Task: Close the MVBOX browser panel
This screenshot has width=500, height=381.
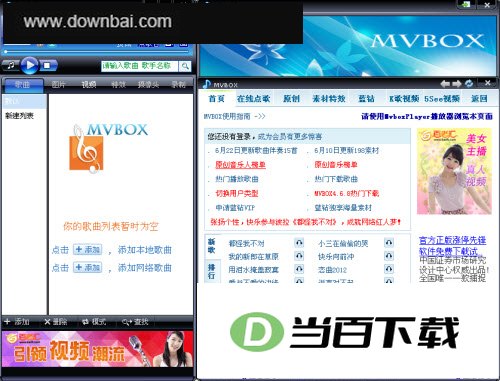Action: (487, 83)
